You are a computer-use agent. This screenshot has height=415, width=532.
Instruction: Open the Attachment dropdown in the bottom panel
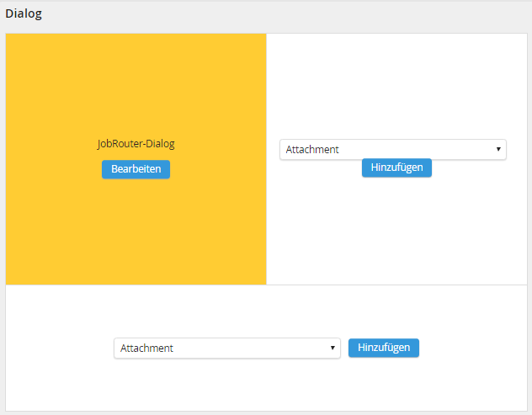[x=226, y=348]
